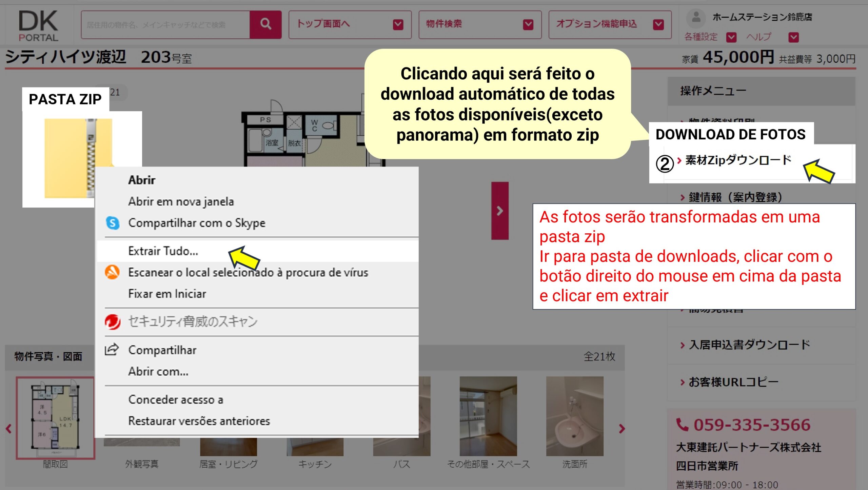Click the Skype icon in context menu
Image resolution: width=868 pixels, height=490 pixels.
113,223
